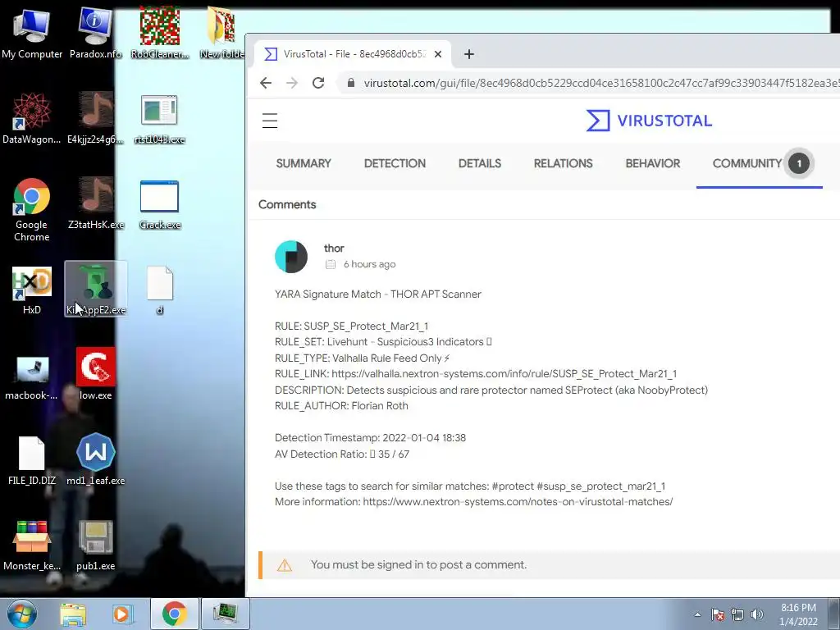Viewport: 840px width, 630px height.
Task: Open Paradox.nfo desktop file
Action: click(x=95, y=32)
